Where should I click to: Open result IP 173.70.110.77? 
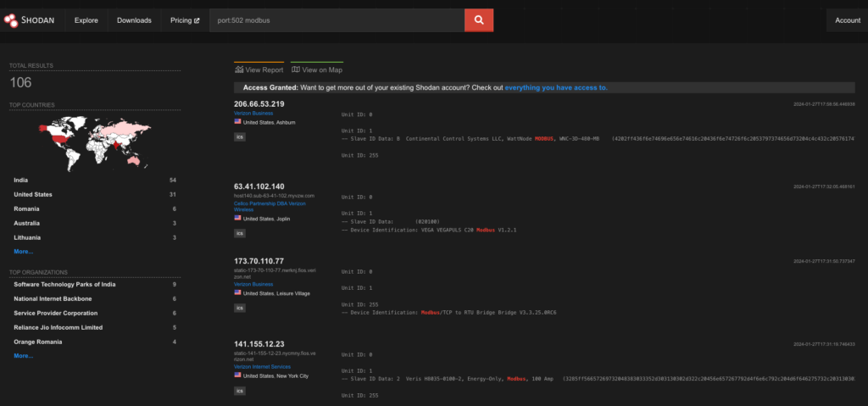(259, 261)
